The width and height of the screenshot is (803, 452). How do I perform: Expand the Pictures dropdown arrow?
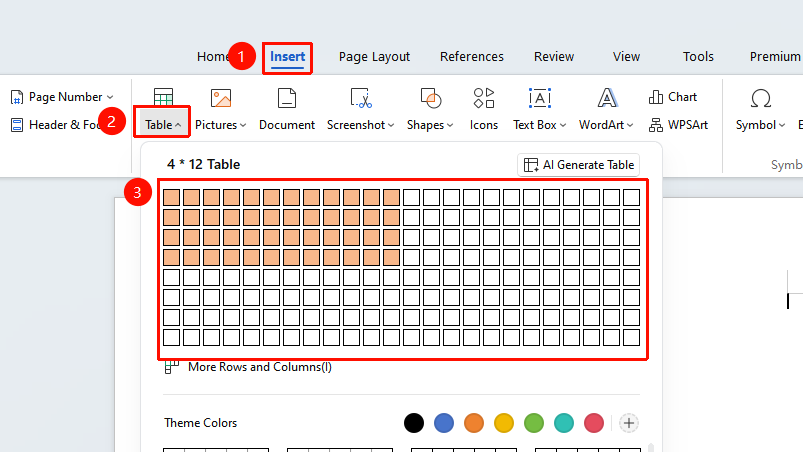pos(243,125)
